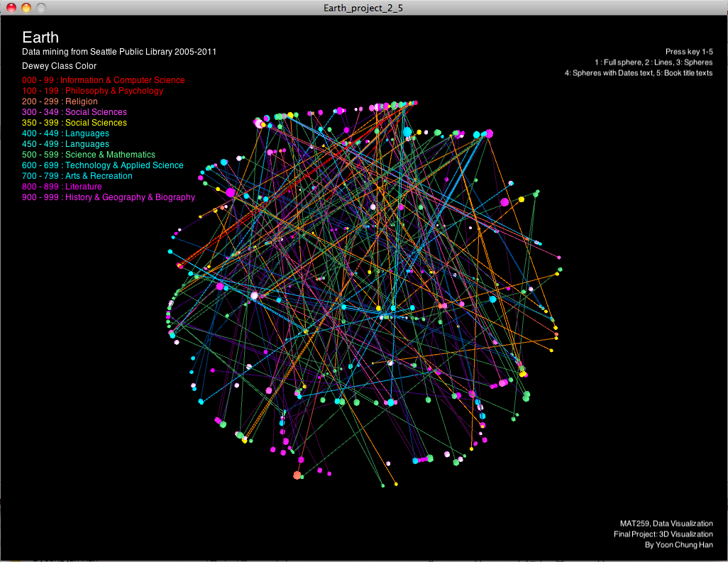Pick the 200 - 299 Religion legend line
This screenshot has width=728, height=562.
[60, 101]
